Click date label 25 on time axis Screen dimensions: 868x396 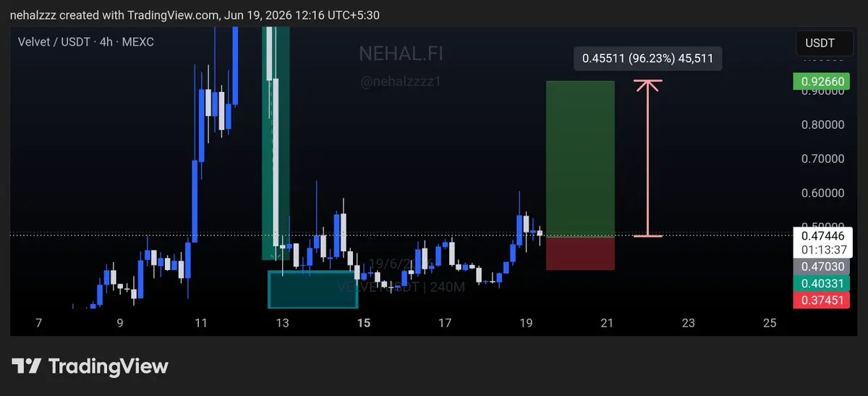pos(770,323)
